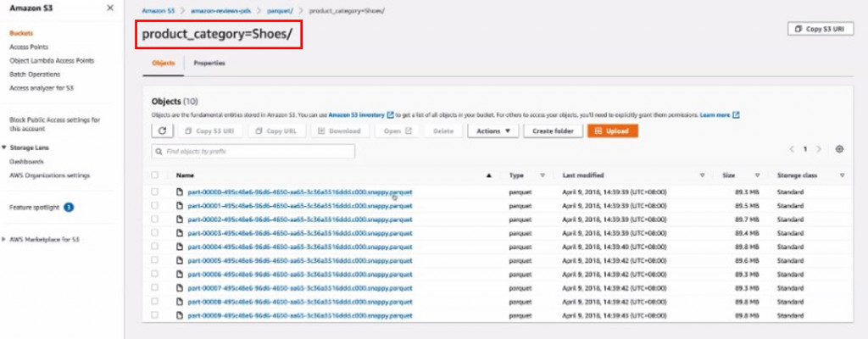Viewport: 868px width, 339px height.
Task: Check the box for part-00004 file
Action: point(155,247)
